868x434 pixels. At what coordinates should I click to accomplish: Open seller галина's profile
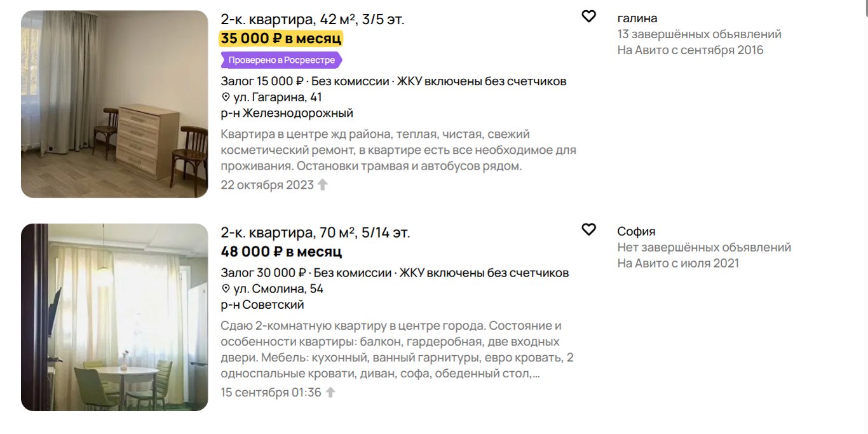point(637,18)
